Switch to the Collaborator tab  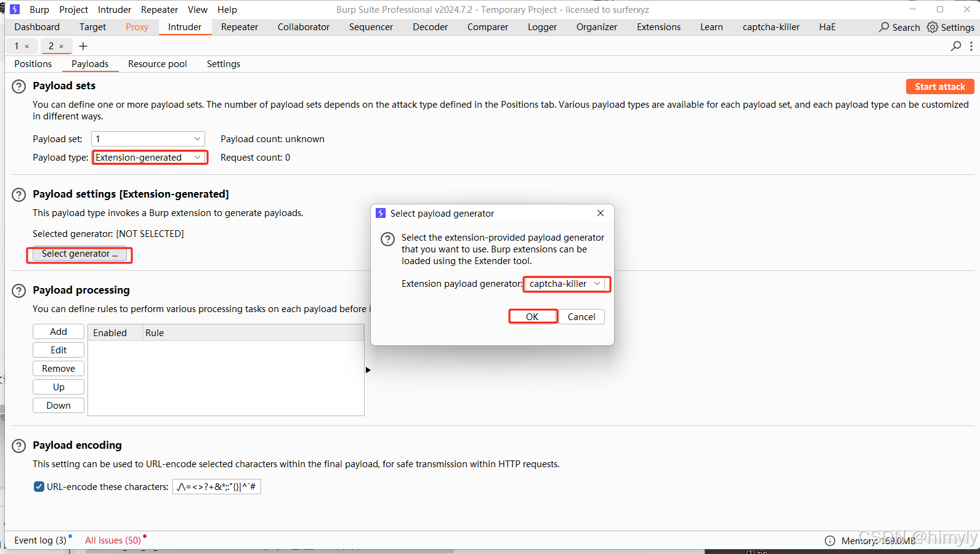(x=304, y=27)
